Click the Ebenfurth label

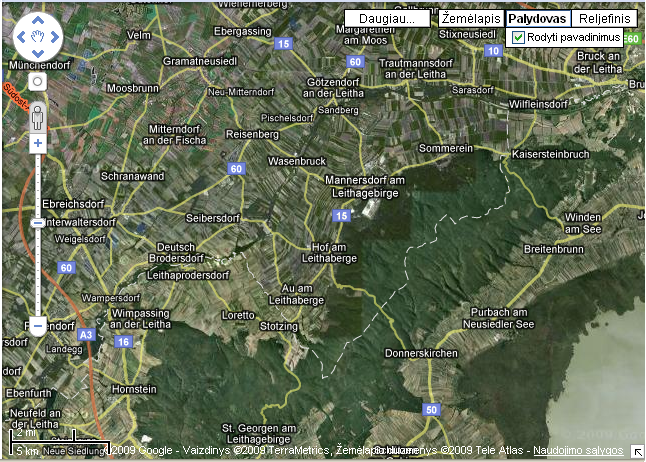coord(28,393)
